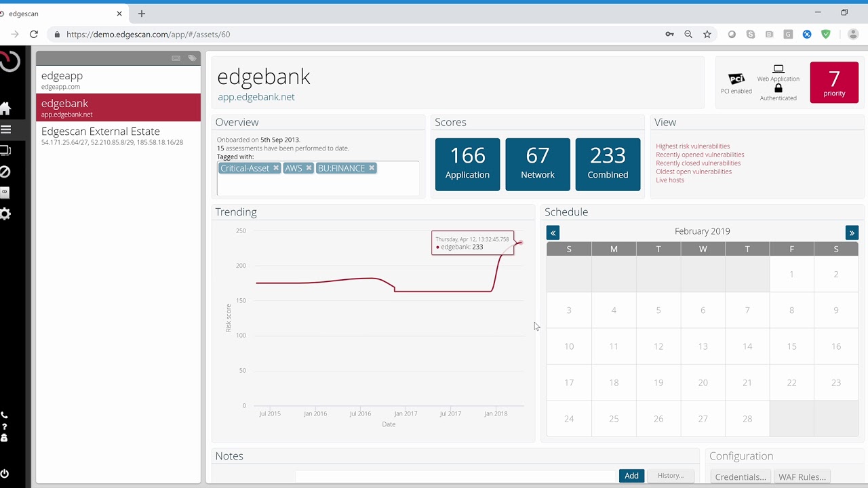
Task: Remove the BU:FINANCE tag
Action: pos(372,168)
